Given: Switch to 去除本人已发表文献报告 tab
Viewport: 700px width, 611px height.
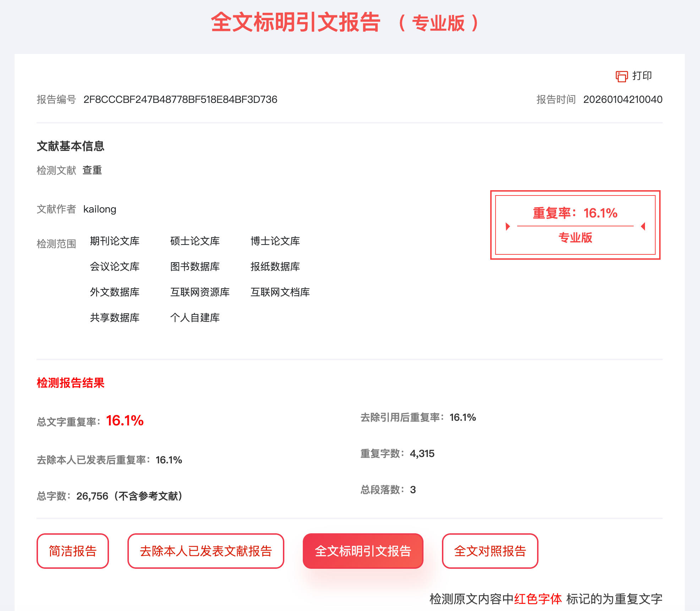Looking at the screenshot, I should [206, 551].
